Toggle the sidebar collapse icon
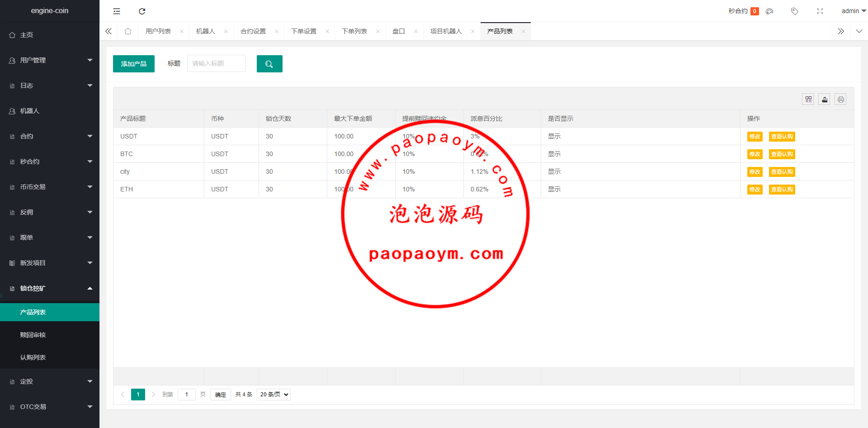The width and height of the screenshot is (868, 428). point(117,11)
